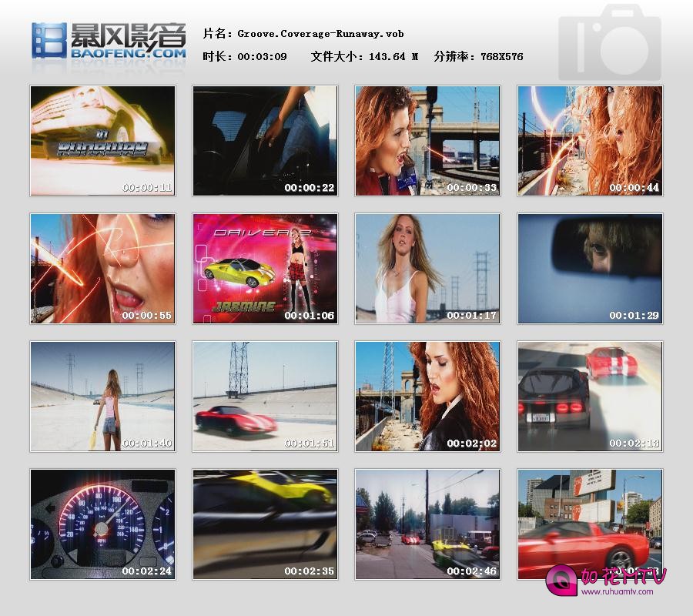Image resolution: width=693 pixels, height=616 pixels.
Task: Click the file size value 143.64 M
Action: [393, 56]
